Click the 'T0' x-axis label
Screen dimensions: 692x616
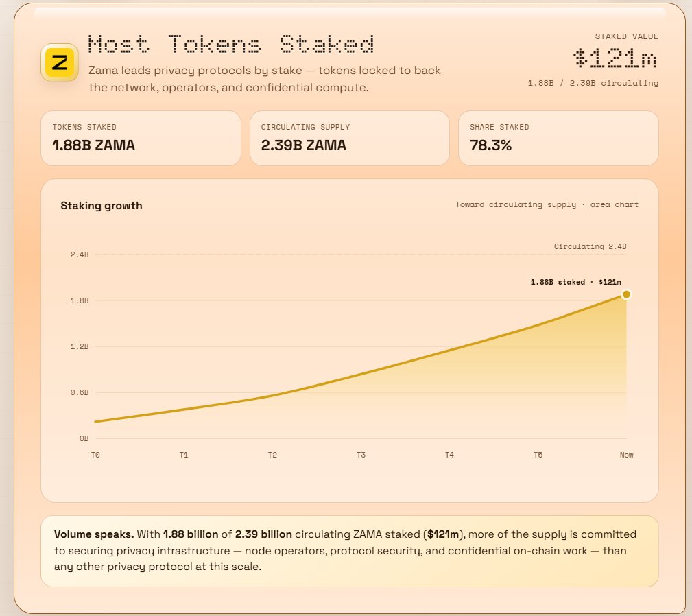point(95,455)
